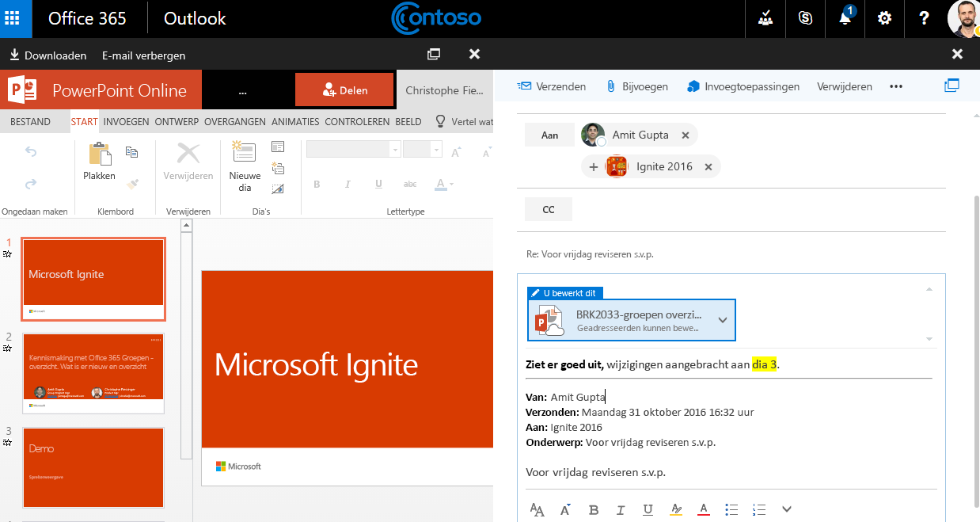This screenshot has width=980, height=522.
Task: Click E-mail verbergen
Action: [x=144, y=55]
